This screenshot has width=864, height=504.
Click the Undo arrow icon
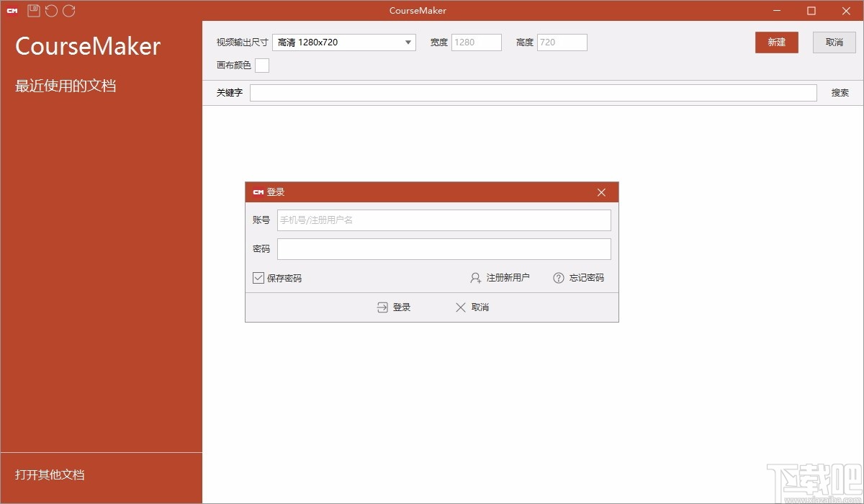[x=50, y=10]
